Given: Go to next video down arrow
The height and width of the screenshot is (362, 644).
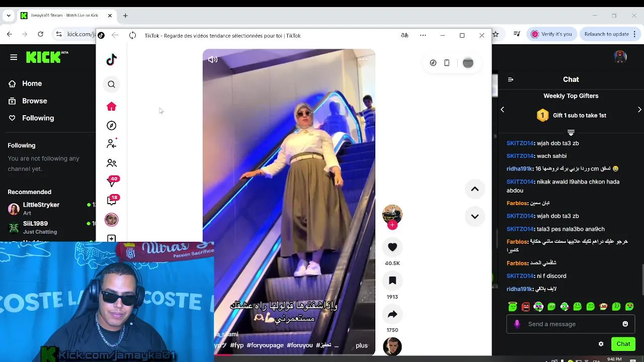Looking at the screenshot, I should (474, 216).
